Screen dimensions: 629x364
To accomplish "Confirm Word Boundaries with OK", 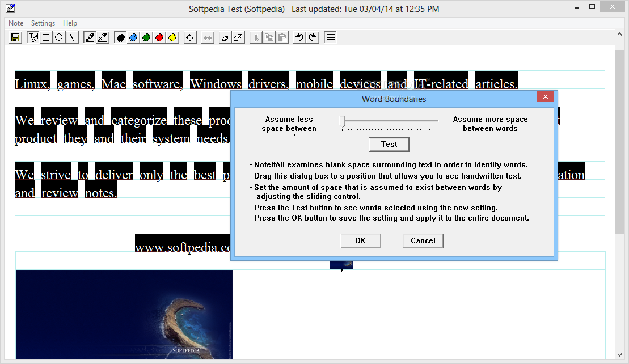I will click(x=361, y=240).
